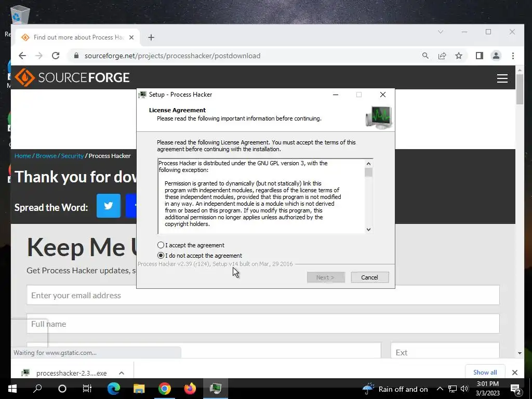Click page scroll-down arrow
Image resolution: width=532 pixels, height=399 pixels.
[520, 353]
